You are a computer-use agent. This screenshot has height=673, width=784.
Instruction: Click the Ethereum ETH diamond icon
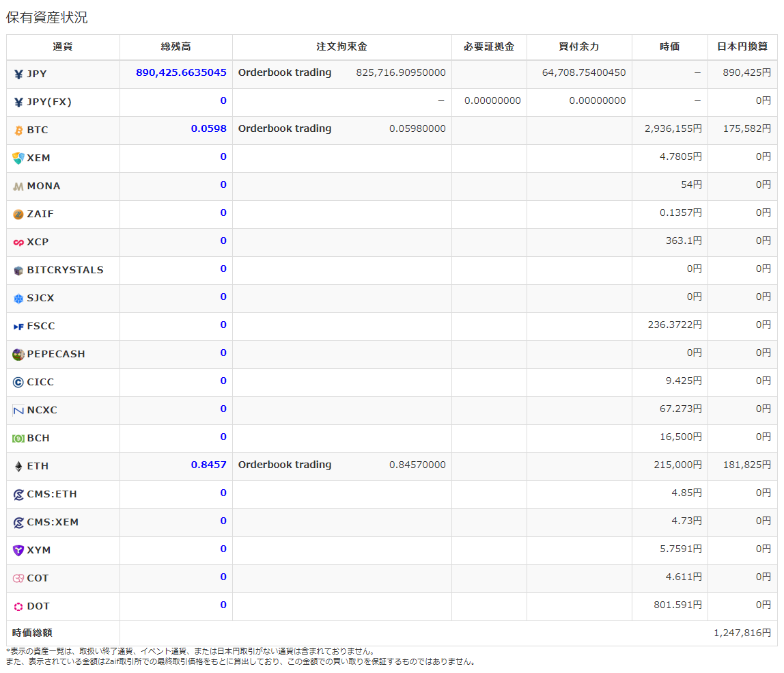[18, 467]
